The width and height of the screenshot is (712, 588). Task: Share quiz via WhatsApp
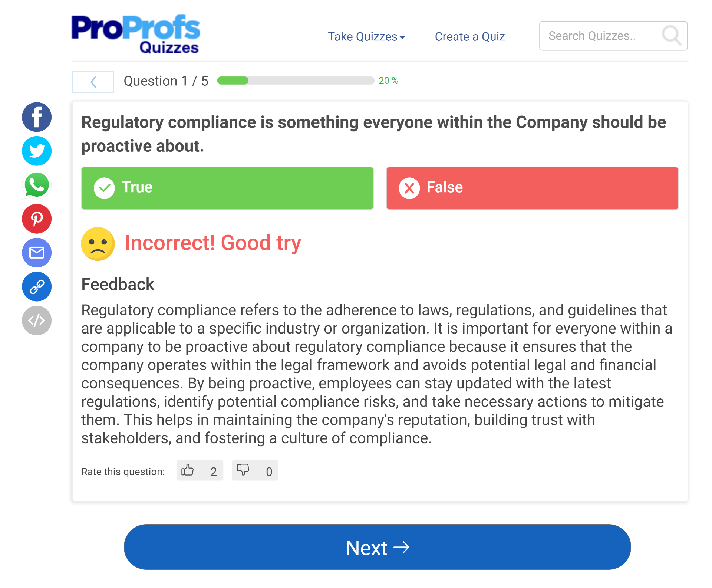point(36,185)
